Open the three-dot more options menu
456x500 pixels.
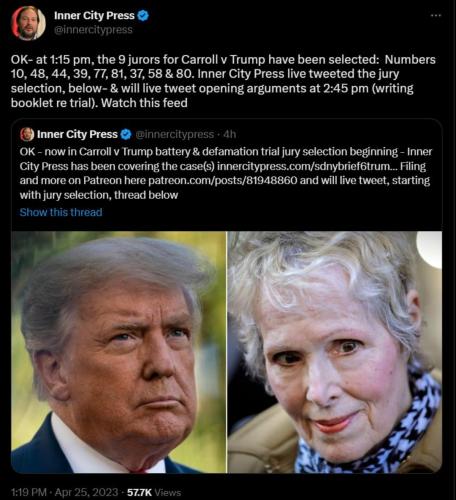436,15
